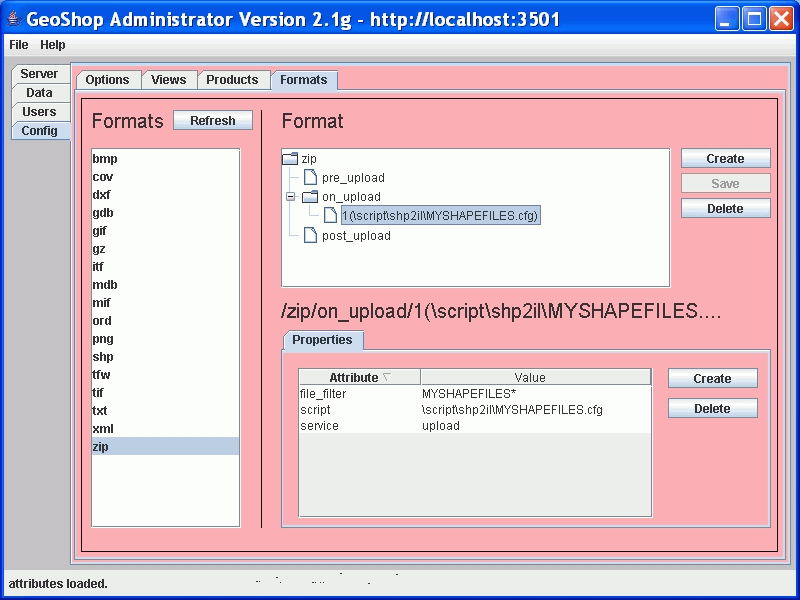Click the Attribute column header text
The height and width of the screenshot is (600, 800).
354,377
